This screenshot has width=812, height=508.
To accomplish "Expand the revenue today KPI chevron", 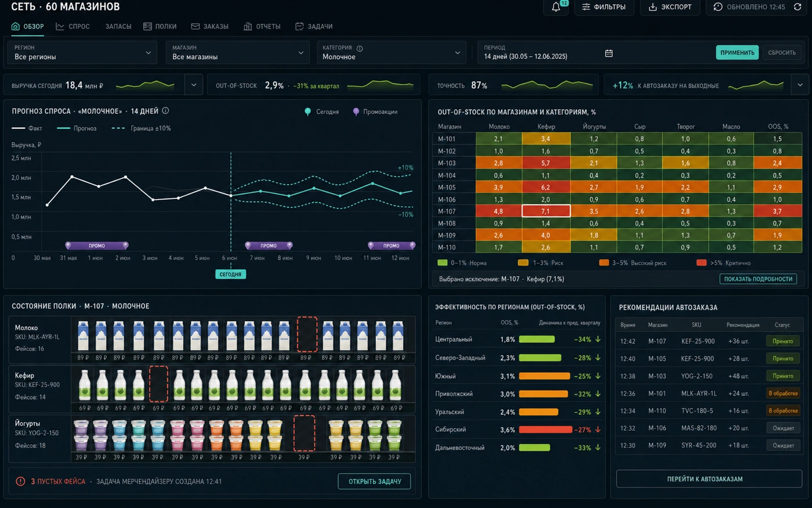I will [x=194, y=85].
